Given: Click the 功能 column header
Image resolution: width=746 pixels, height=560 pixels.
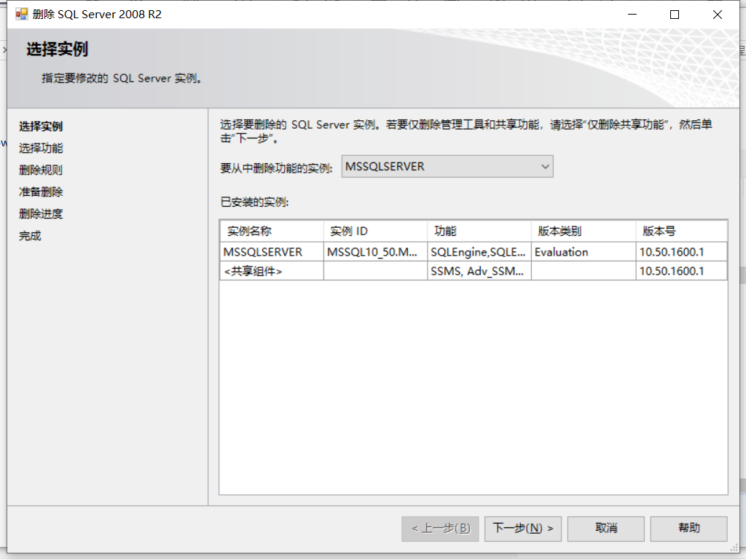Looking at the screenshot, I should pyautogui.click(x=479, y=231).
